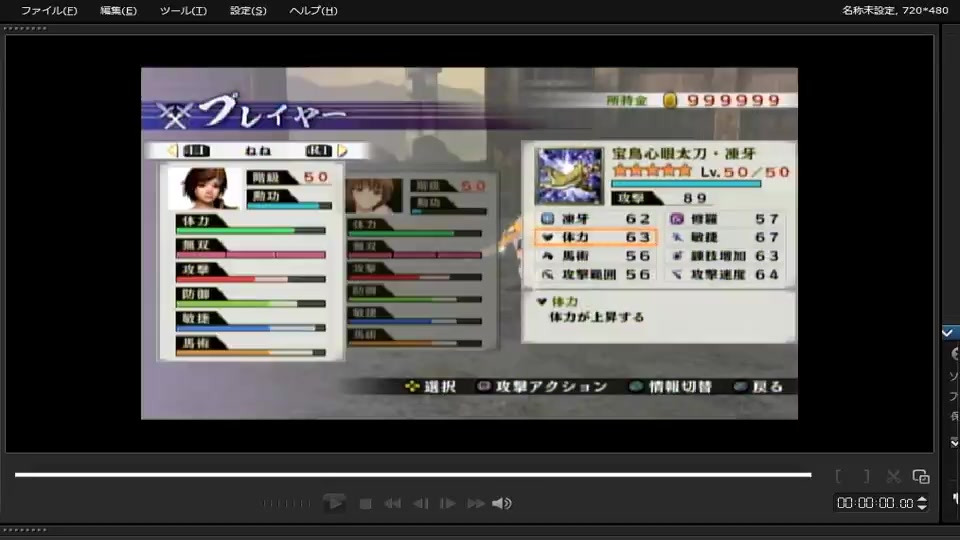Click the weapon thumbnail in the game preview
Screen dimensions: 960x540
tap(569, 176)
